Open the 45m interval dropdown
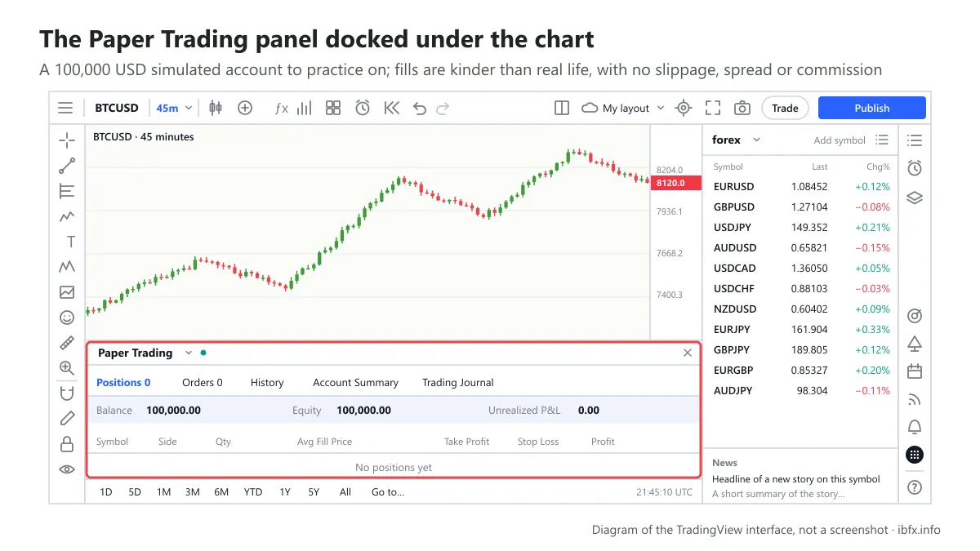The height and width of the screenshot is (551, 980). (x=175, y=108)
